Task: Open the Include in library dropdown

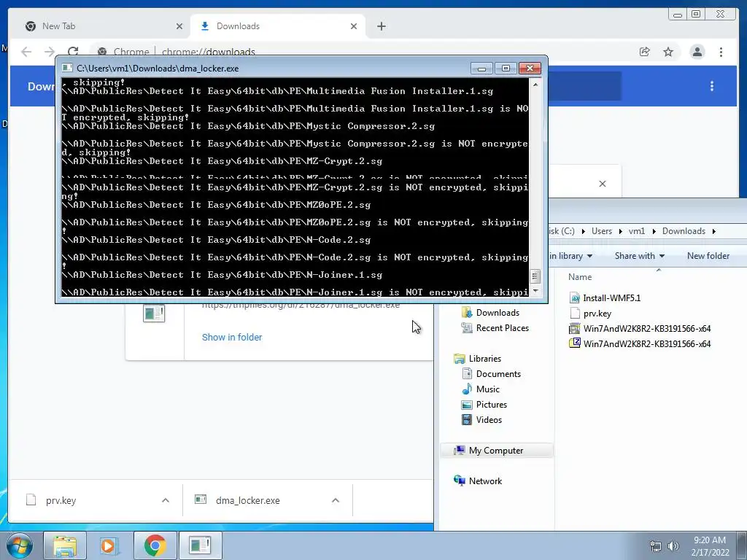Action: click(x=570, y=256)
